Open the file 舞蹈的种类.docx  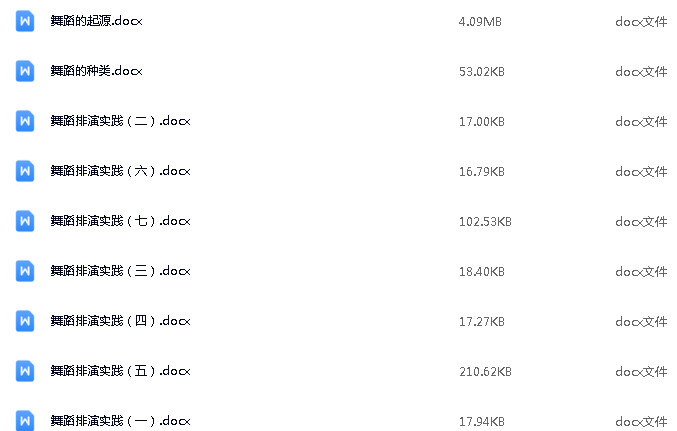(96, 71)
